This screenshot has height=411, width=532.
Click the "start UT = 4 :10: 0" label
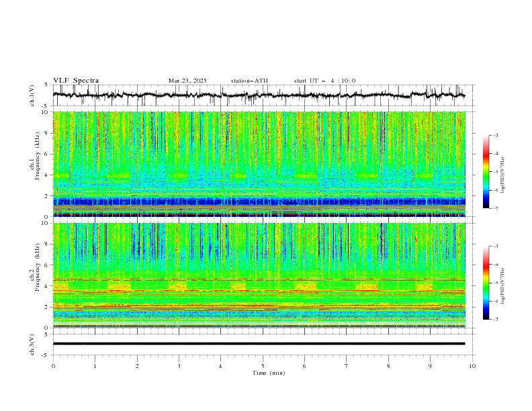[x=324, y=81]
